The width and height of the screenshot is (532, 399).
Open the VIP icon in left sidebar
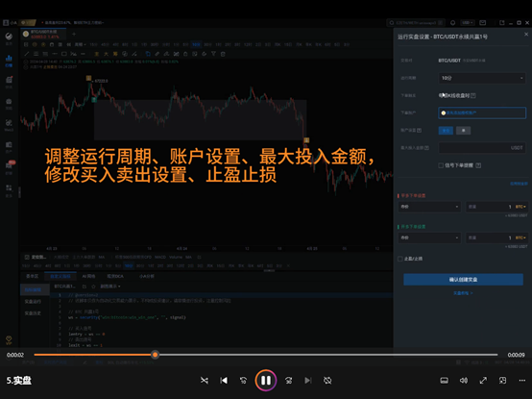coord(9,339)
